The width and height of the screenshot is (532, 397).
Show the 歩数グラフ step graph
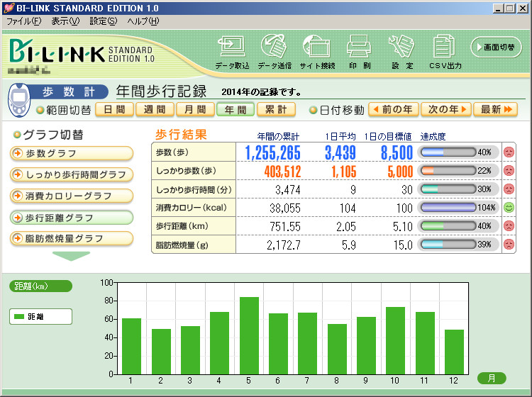(71, 154)
